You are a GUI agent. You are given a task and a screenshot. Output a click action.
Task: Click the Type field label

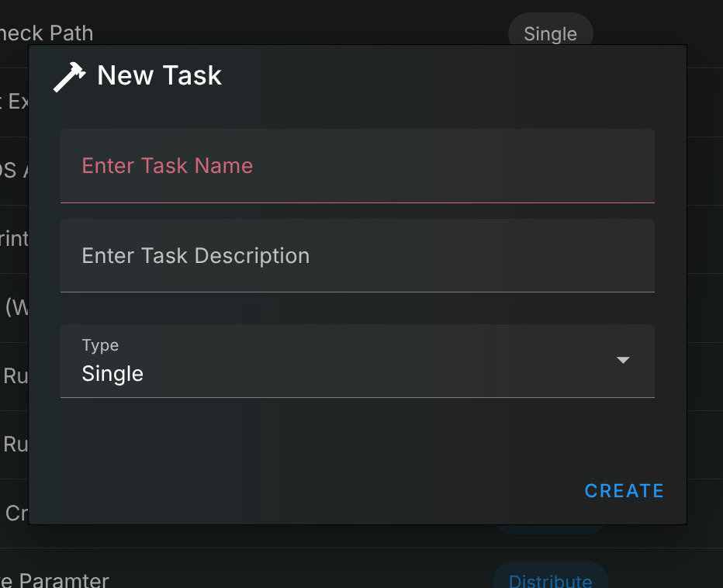pyautogui.click(x=100, y=345)
